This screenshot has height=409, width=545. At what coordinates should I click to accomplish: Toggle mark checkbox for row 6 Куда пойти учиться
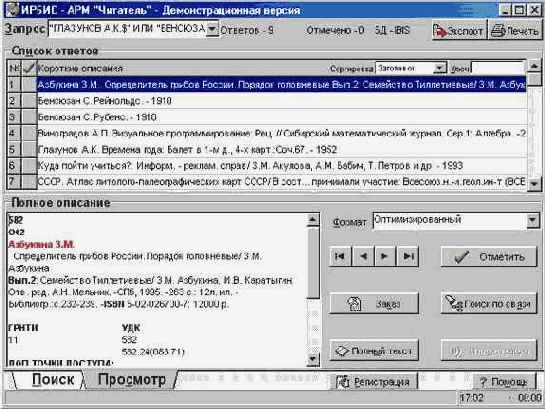(29, 166)
